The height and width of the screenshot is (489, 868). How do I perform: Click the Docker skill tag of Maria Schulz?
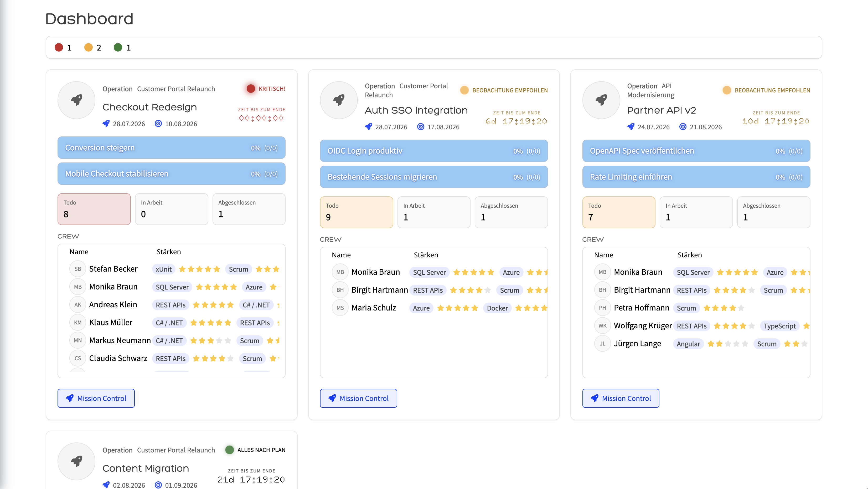click(497, 308)
